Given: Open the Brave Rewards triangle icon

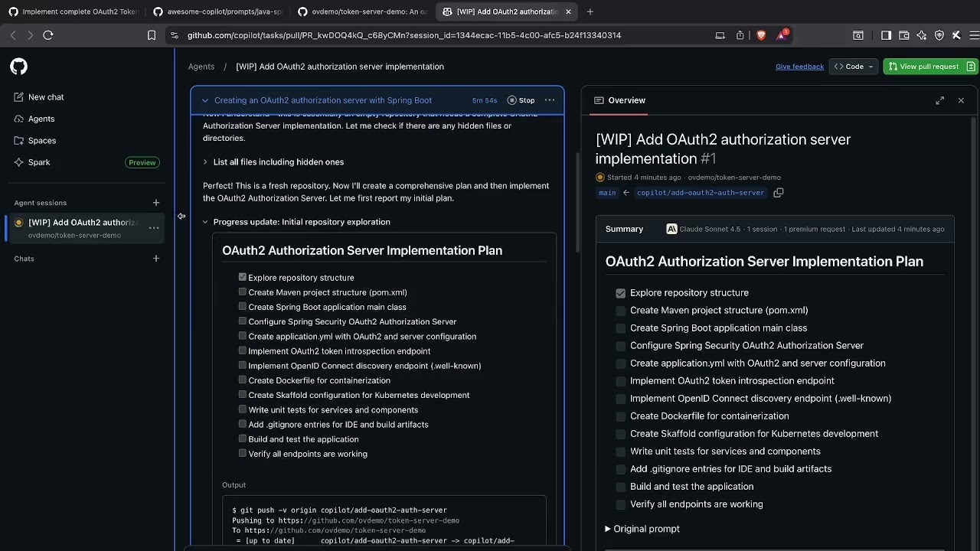Looking at the screenshot, I should 782,35.
